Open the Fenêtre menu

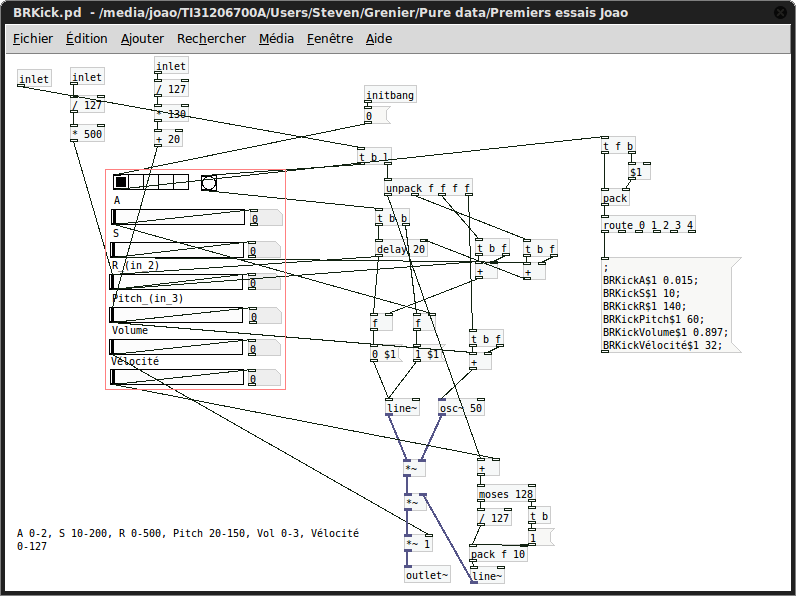click(330, 39)
